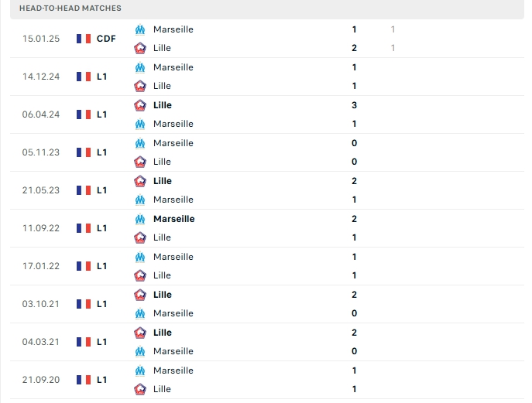Click the France flag on the 04.03.21 row
The image size is (532, 403).
[x=84, y=342]
